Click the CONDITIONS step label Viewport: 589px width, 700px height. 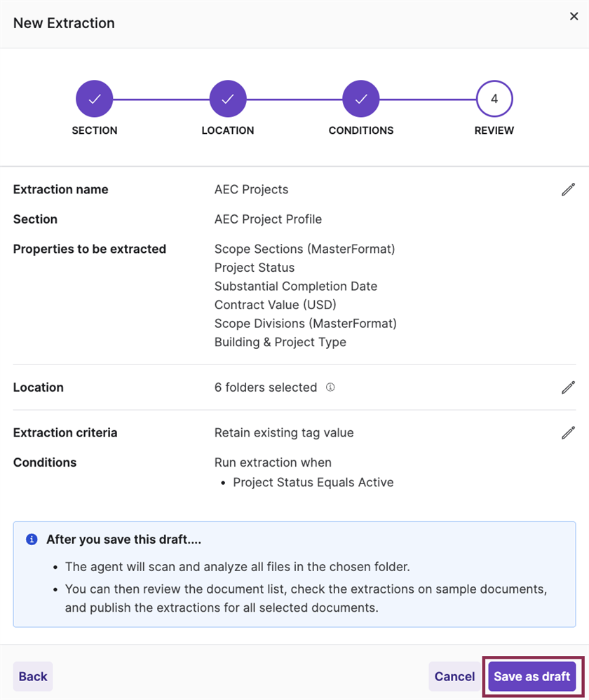point(361,130)
